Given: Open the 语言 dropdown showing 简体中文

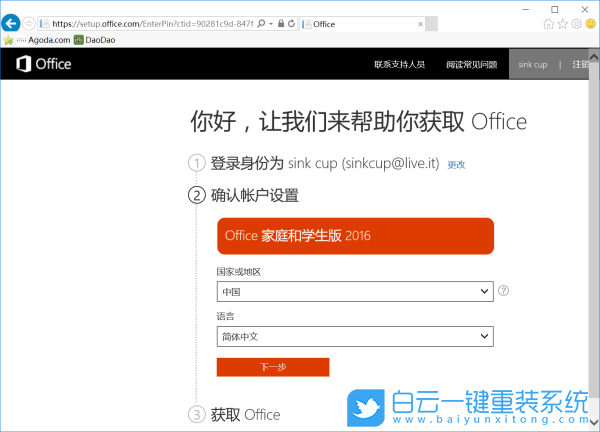Looking at the screenshot, I should coord(355,336).
